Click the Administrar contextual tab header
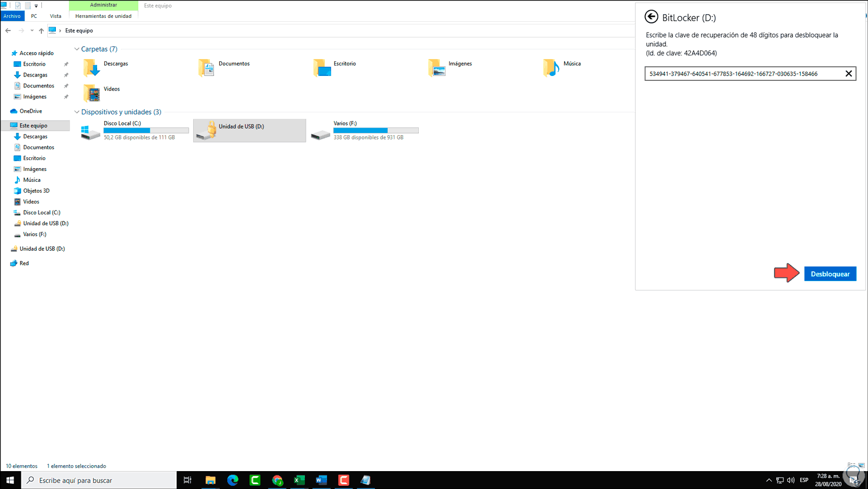The width and height of the screenshot is (868, 489). pyautogui.click(x=103, y=5)
